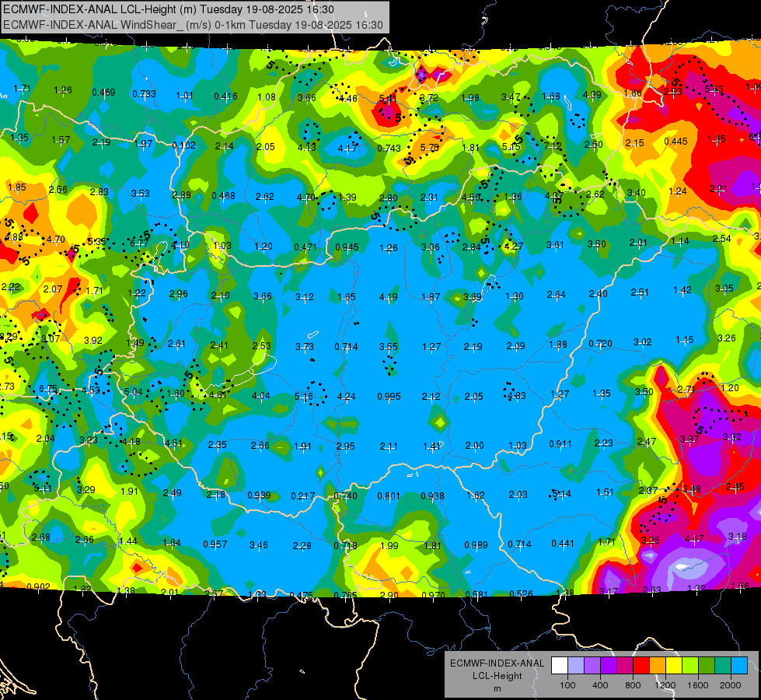761x700 pixels.
Task: Click the wind shear value 4.39
Action: (x=592, y=95)
